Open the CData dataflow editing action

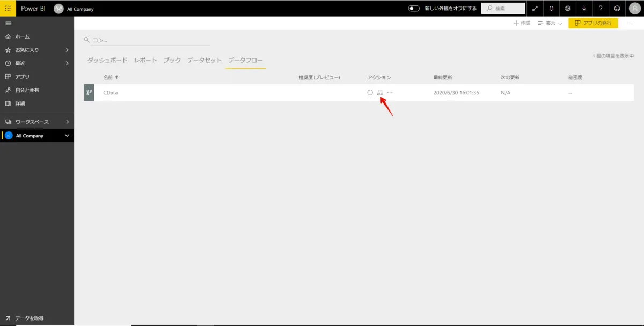coord(380,92)
